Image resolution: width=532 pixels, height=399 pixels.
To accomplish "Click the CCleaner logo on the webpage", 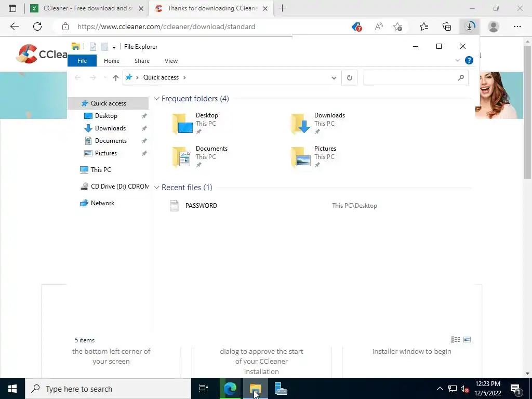I will (42, 54).
